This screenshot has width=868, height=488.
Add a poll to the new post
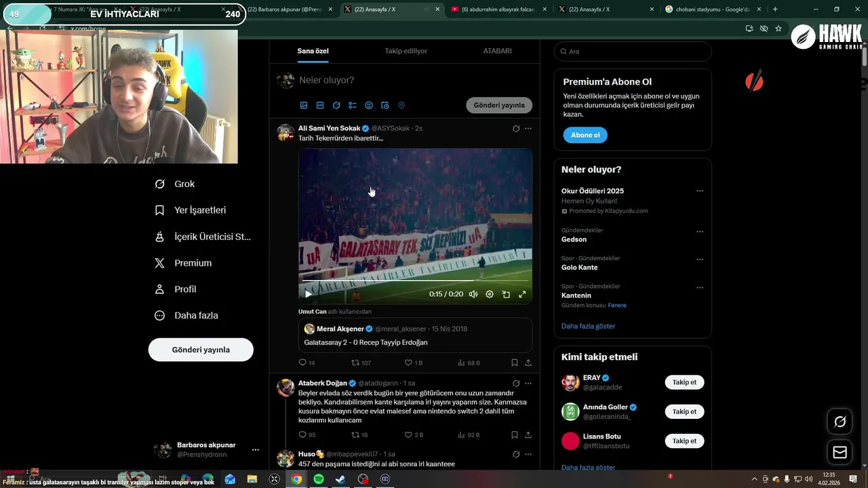[353, 105]
